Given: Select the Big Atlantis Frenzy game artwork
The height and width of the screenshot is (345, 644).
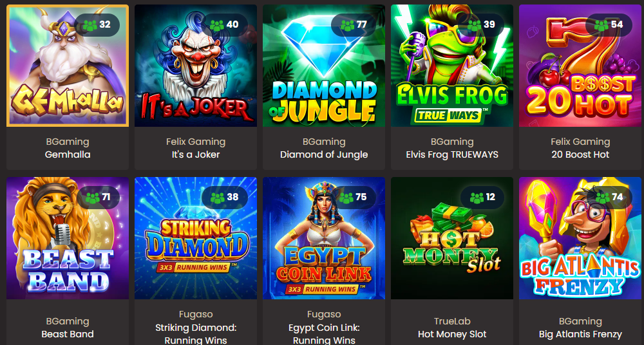Looking at the screenshot, I should pos(580,238).
